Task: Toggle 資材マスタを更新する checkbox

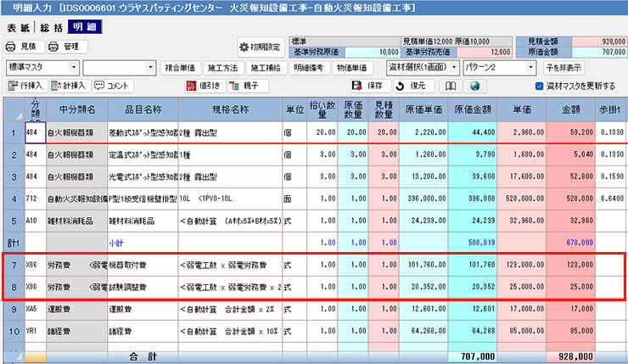Action: tap(540, 86)
